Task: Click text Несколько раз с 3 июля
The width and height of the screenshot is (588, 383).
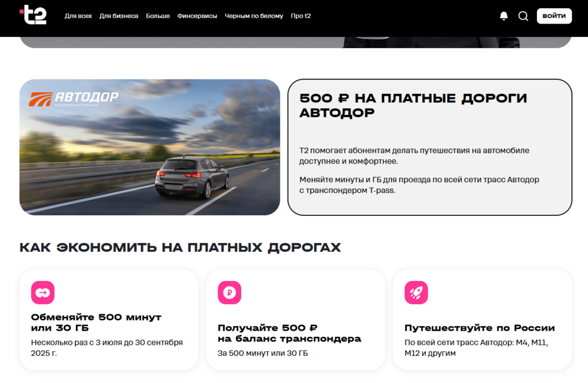Action: point(106,348)
